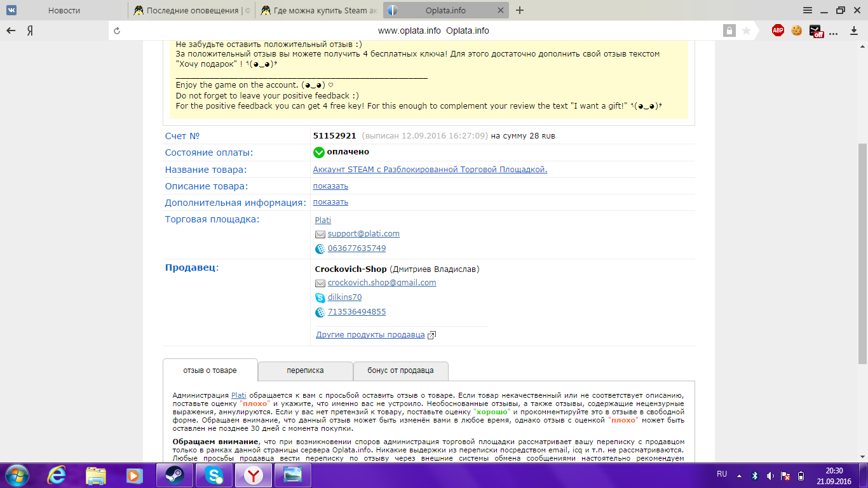868x488 pixels.
Task: Switch to the 'Где можна купить Steam' tab
Action: [319, 10]
